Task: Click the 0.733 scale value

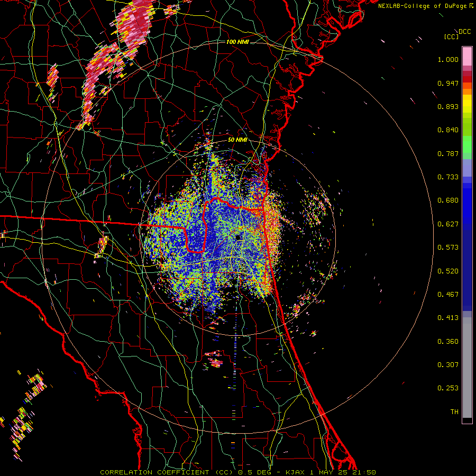Action: point(448,177)
